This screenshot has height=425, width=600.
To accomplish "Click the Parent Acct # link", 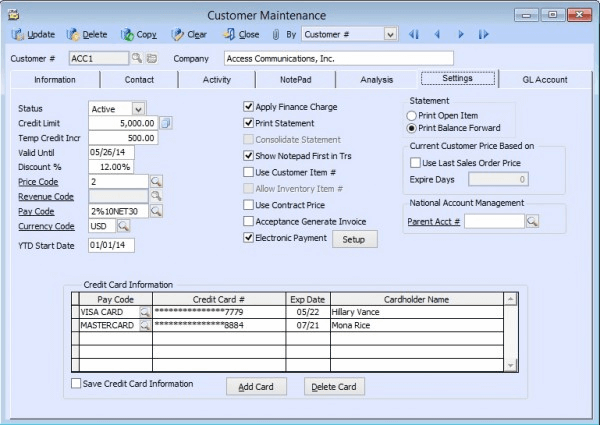I will point(434,221).
